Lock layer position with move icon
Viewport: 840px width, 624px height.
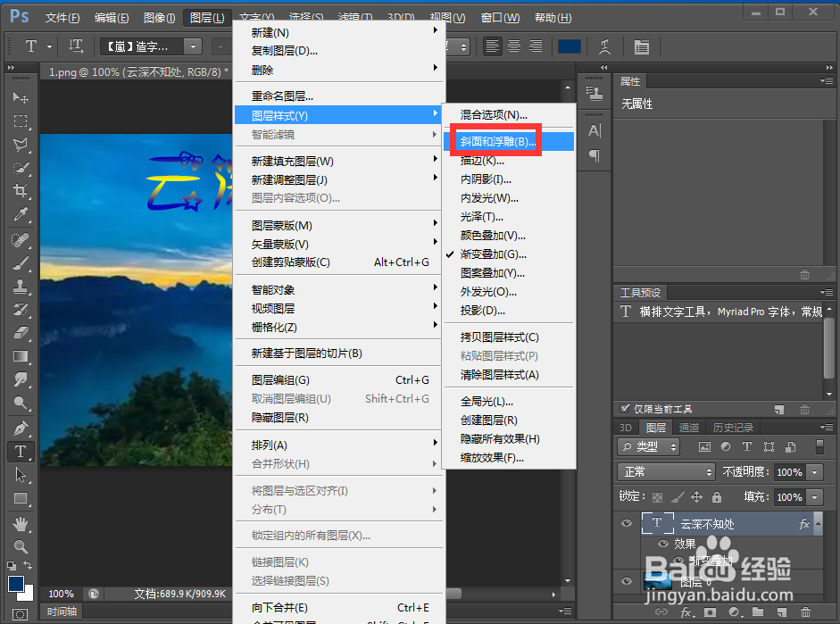pyautogui.click(x=696, y=497)
